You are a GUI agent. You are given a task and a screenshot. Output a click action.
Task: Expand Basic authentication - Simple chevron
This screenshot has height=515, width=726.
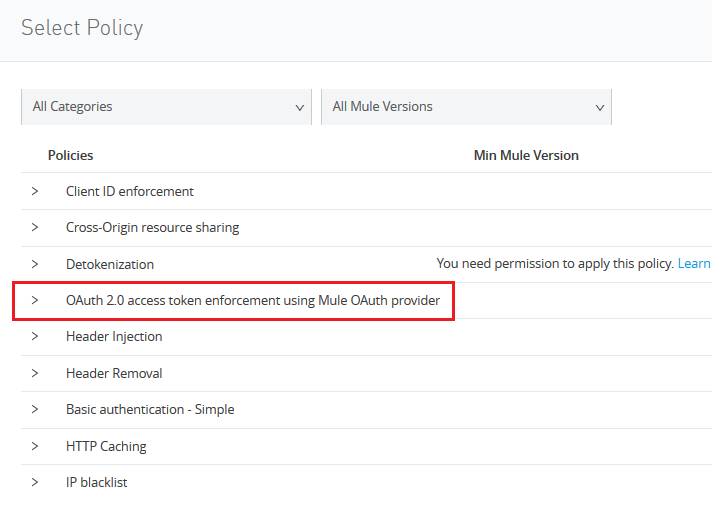tap(35, 409)
